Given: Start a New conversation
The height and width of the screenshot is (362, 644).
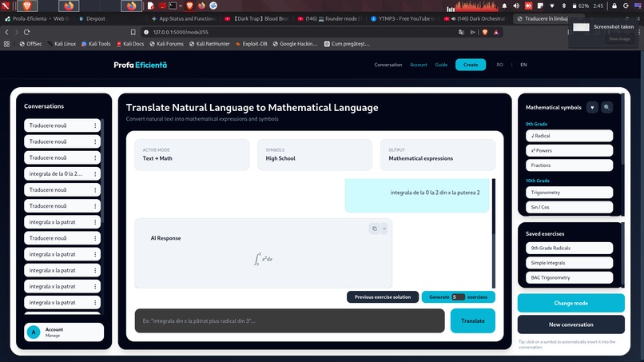Looking at the screenshot, I should [x=571, y=324].
